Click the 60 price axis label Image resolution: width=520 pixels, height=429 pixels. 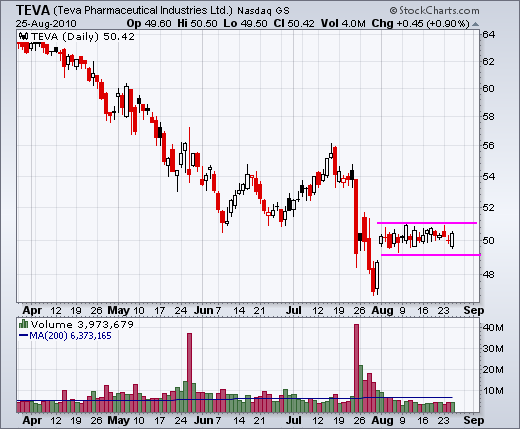489,89
